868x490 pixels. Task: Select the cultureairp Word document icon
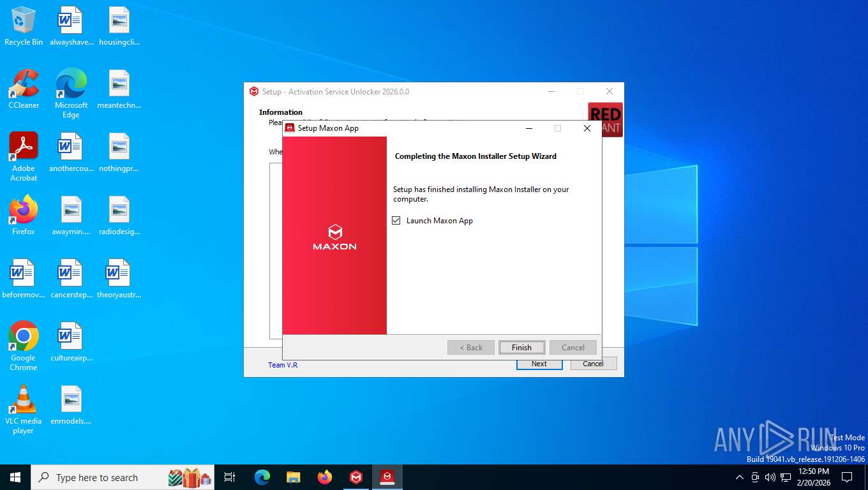[x=71, y=342]
